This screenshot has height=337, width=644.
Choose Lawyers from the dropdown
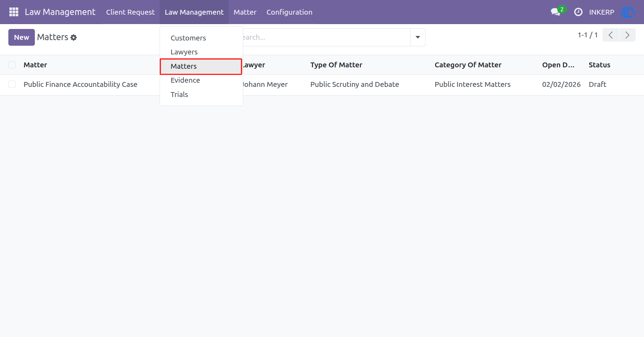(x=201, y=52)
